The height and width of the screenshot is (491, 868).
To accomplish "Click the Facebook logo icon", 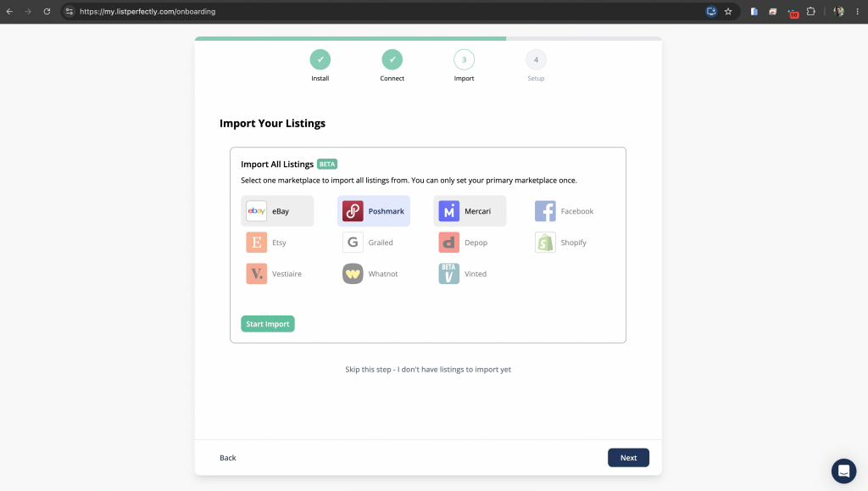I will click(x=545, y=211).
